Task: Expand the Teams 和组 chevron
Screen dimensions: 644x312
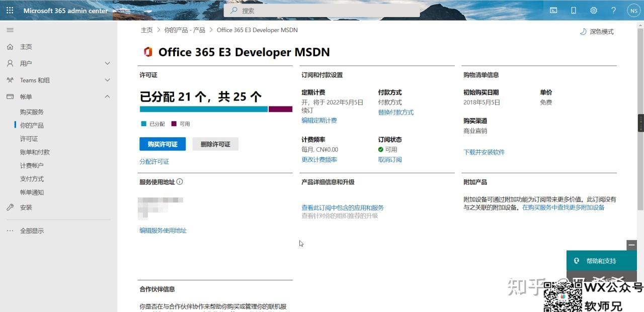Action: (107, 80)
